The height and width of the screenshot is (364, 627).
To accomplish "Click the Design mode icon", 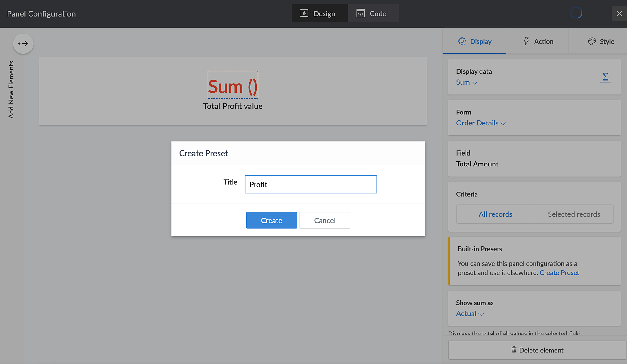I will pyautogui.click(x=304, y=13).
